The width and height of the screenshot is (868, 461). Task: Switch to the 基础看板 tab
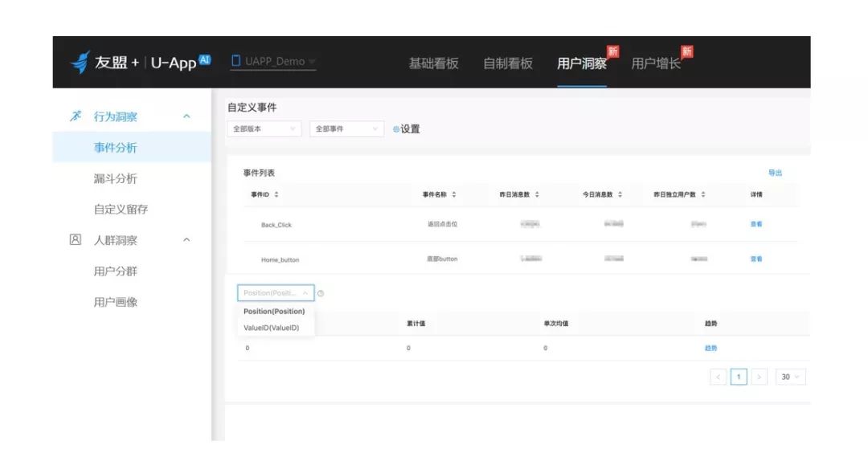[433, 63]
